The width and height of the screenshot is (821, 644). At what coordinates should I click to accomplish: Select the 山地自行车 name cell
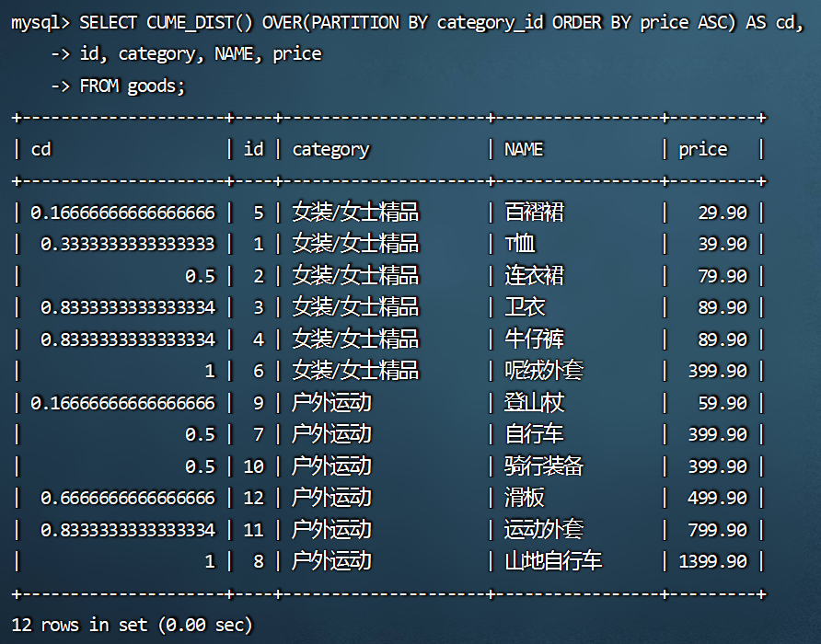coord(553,561)
